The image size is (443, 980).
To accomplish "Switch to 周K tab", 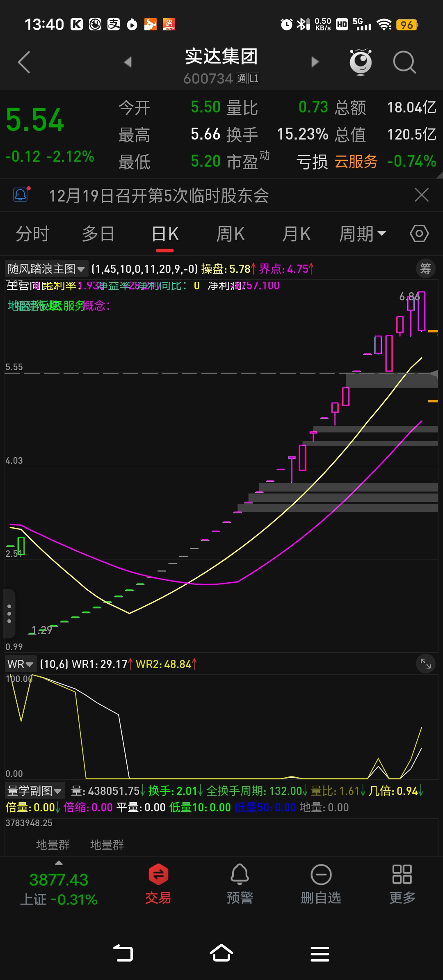I will [230, 234].
